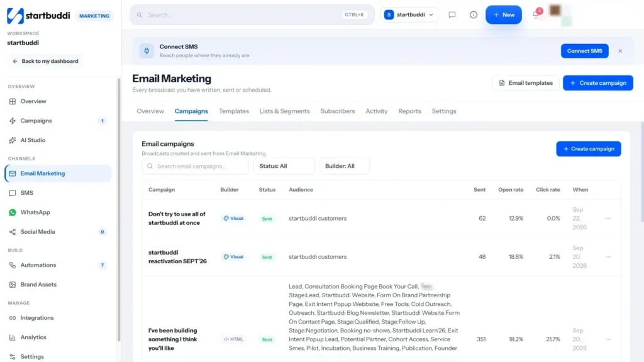
Task: Open row menu for 'Don't try to use all' campaign
Action: [x=608, y=218]
